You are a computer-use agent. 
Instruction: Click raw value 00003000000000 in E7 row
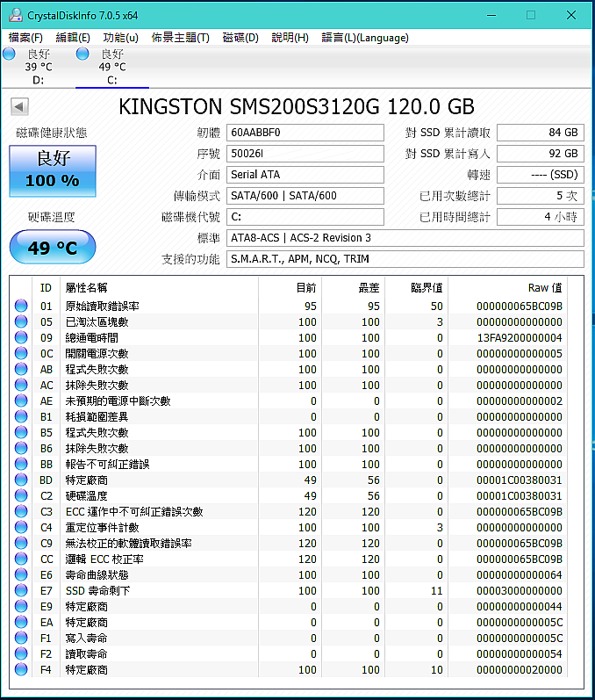(520, 590)
